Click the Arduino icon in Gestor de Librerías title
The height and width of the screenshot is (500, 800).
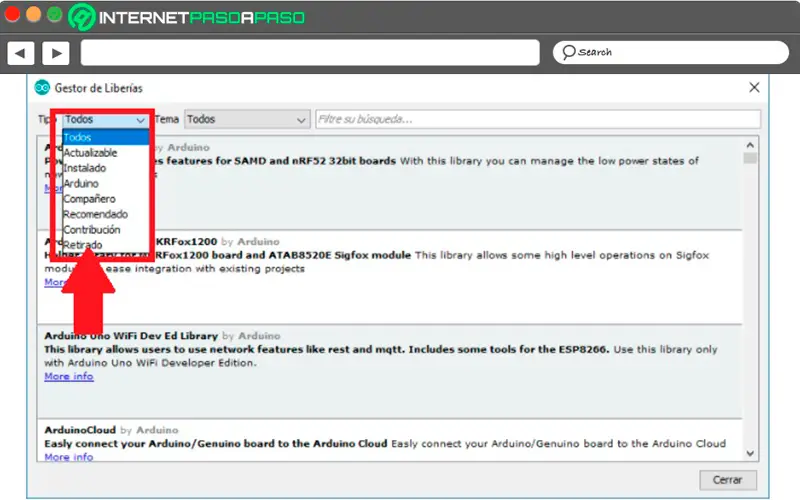point(42,88)
